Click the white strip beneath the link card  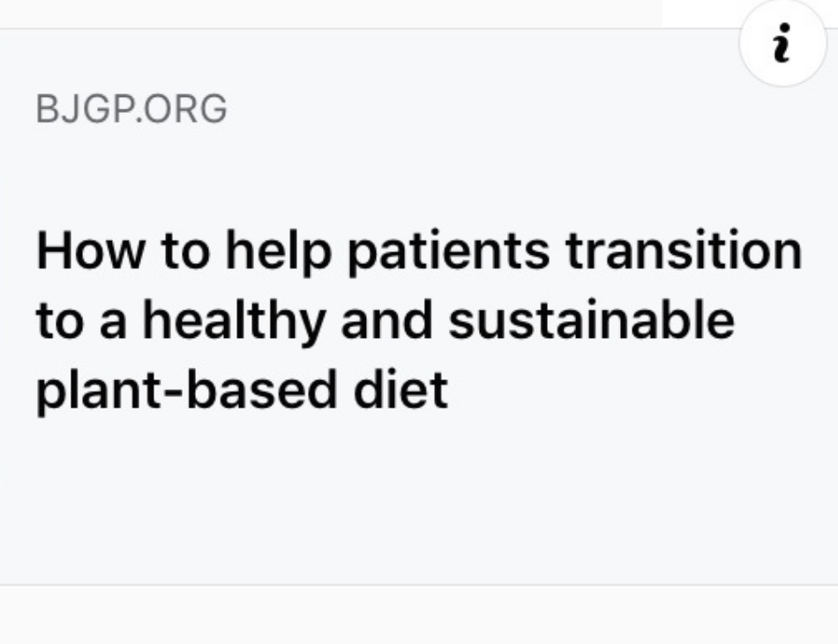419,615
